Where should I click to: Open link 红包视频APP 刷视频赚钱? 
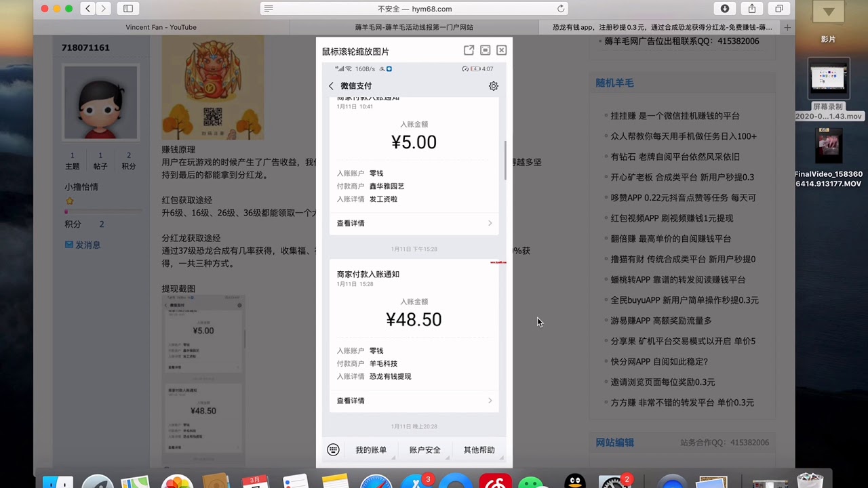click(671, 218)
